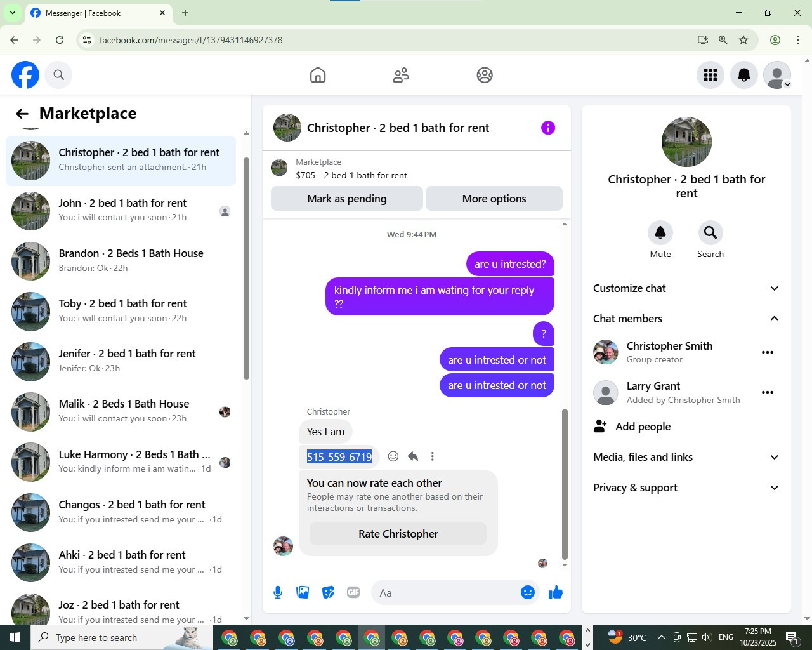Open the emoji picker in composer

[x=528, y=592]
